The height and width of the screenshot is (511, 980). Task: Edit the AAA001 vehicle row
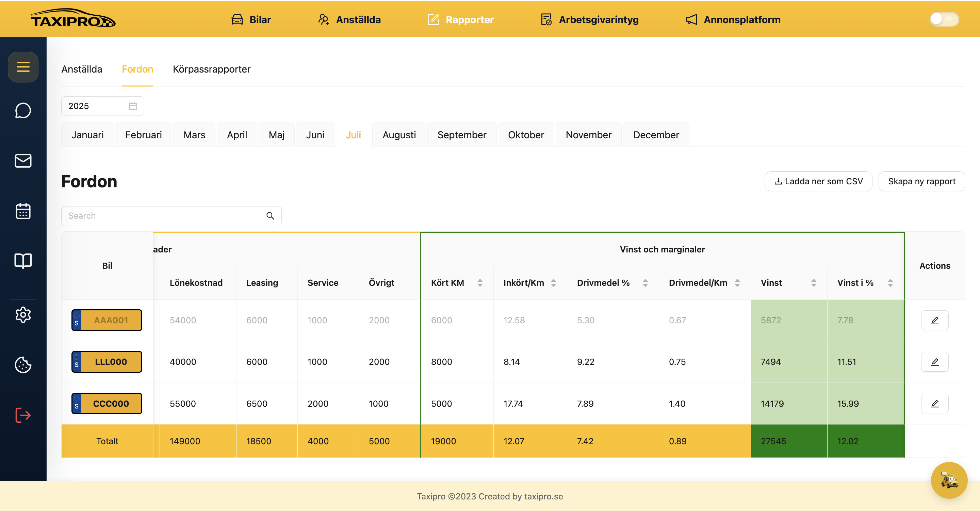pos(934,320)
